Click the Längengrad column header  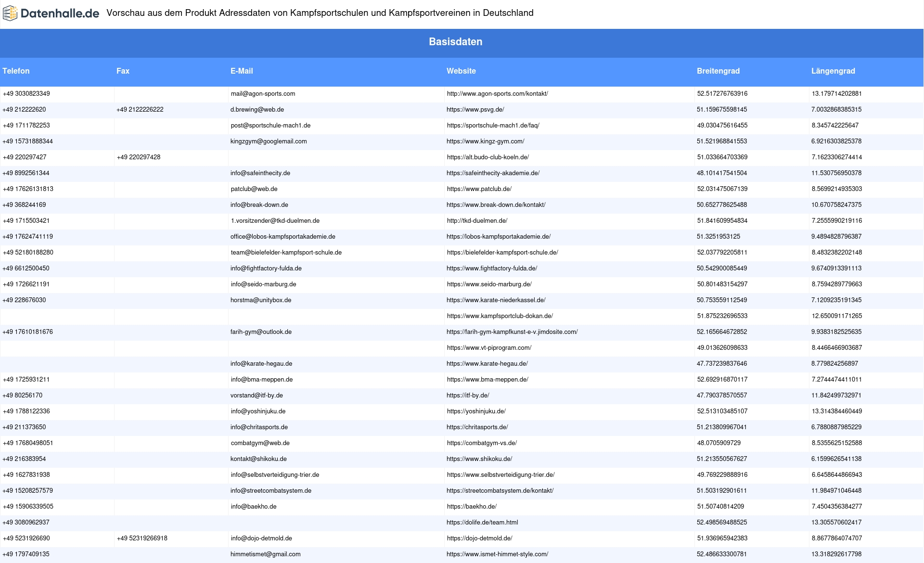pos(833,71)
